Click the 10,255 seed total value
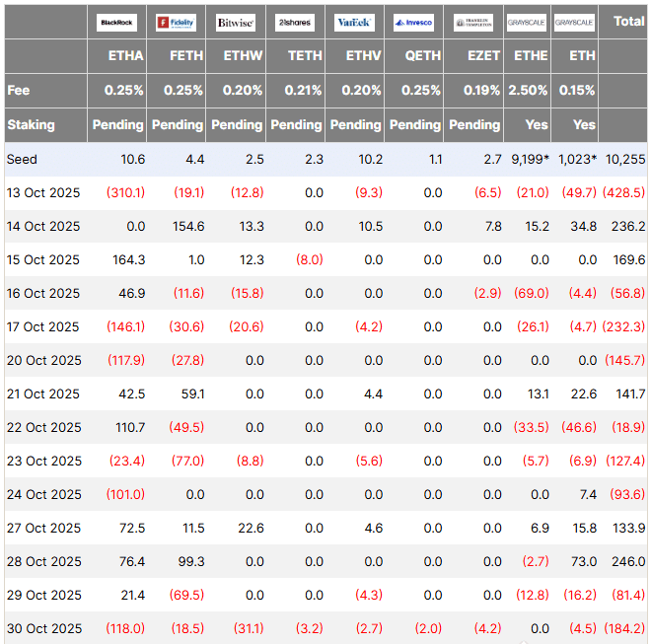Image resolution: width=651 pixels, height=644 pixels. [x=625, y=159]
